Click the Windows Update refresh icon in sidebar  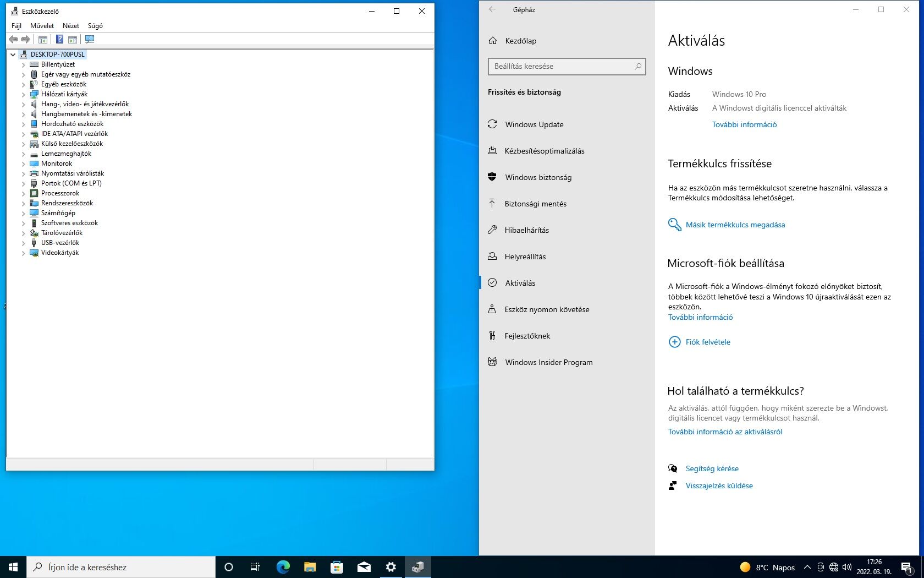(x=492, y=124)
